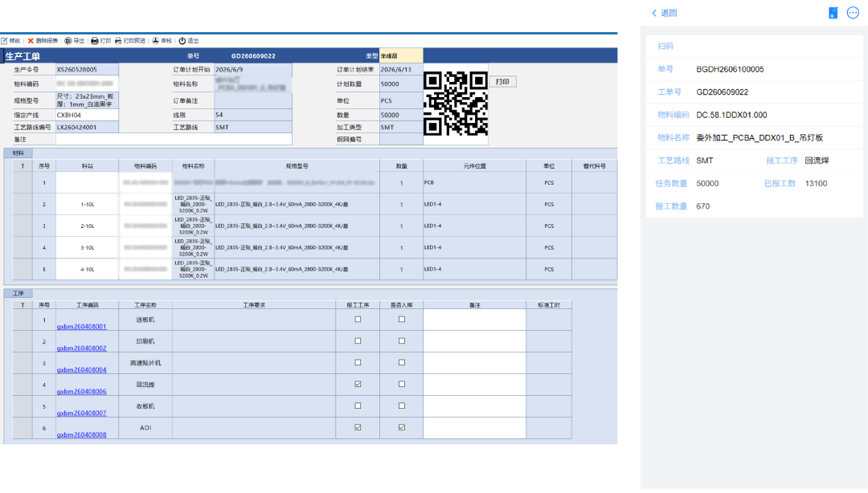Image resolution: width=868 pixels, height=493 pixels.
Task: Uncheck 报工工序 for 回流焊 row
Action: tap(358, 384)
